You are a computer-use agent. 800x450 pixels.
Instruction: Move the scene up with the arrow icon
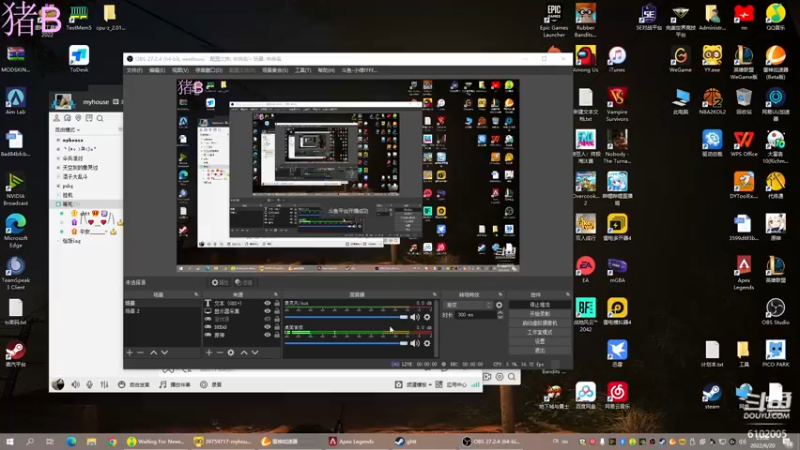154,353
